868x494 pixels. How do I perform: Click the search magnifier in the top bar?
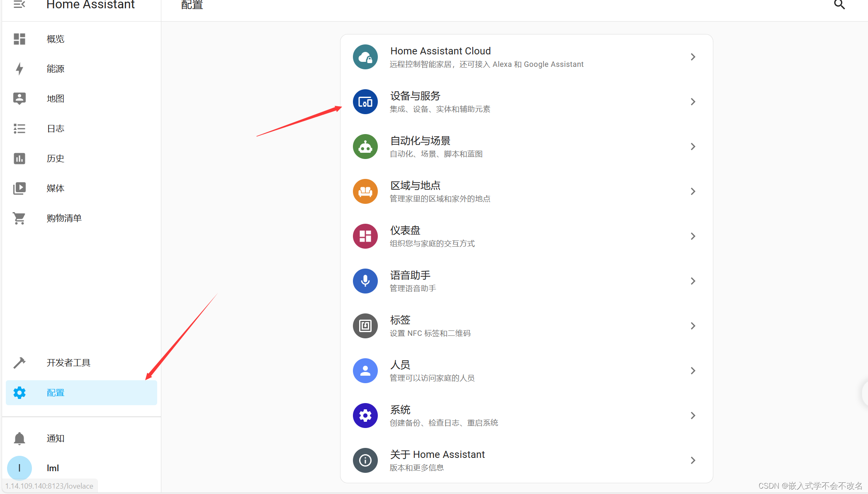[x=839, y=5]
